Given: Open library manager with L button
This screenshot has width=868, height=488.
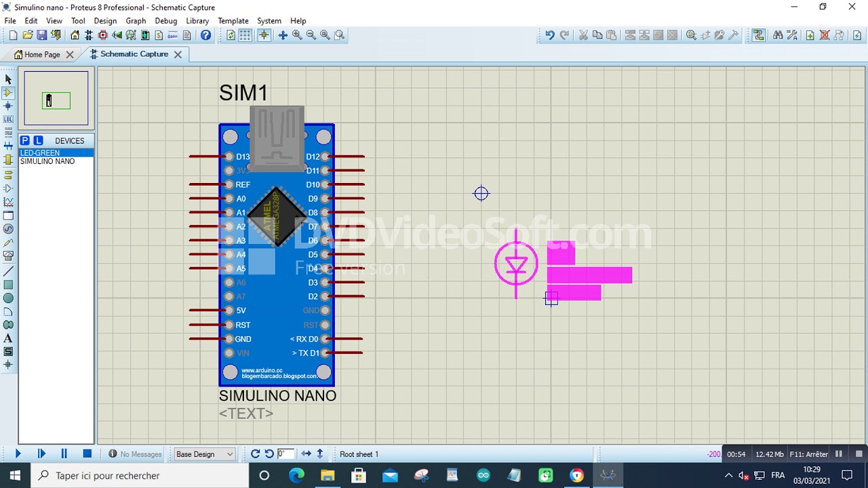Looking at the screenshot, I should click(38, 140).
